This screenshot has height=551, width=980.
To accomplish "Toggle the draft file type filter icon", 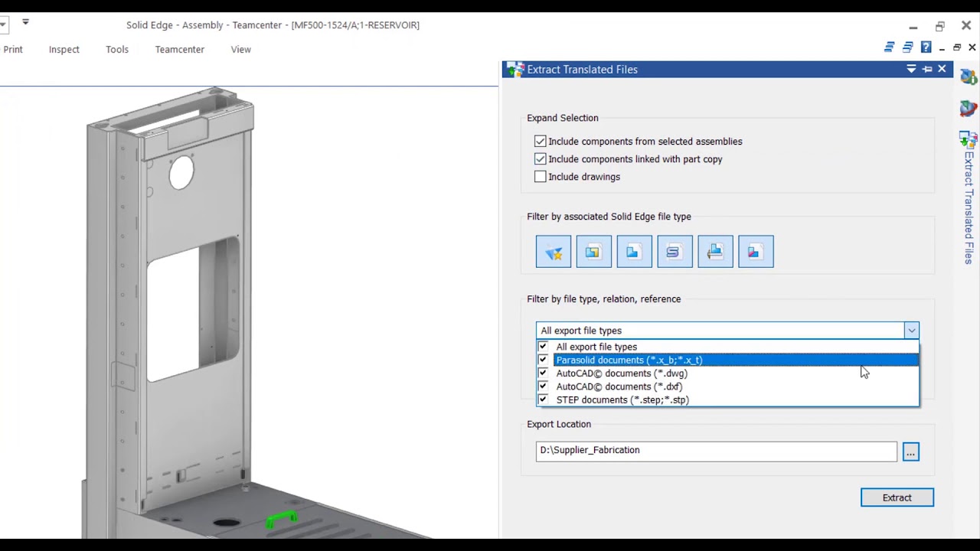I will (x=715, y=252).
